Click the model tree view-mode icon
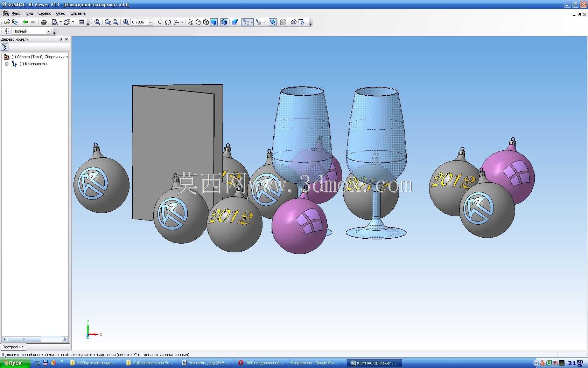The image size is (588, 368). pyautogui.click(x=5, y=47)
